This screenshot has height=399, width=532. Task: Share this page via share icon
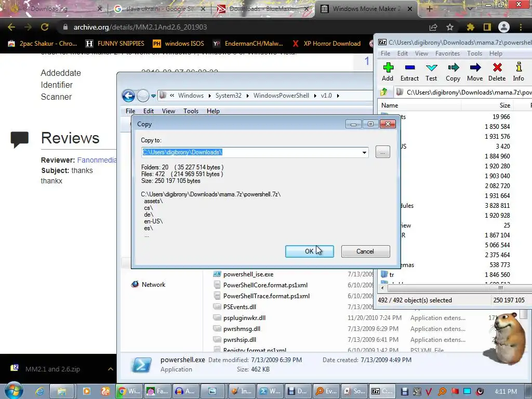433,27
